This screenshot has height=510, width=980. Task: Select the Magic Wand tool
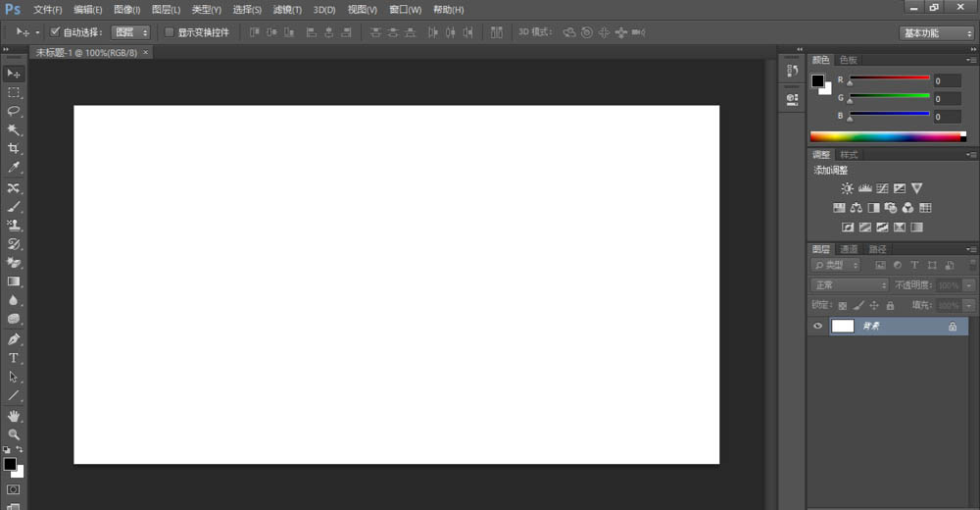point(13,130)
